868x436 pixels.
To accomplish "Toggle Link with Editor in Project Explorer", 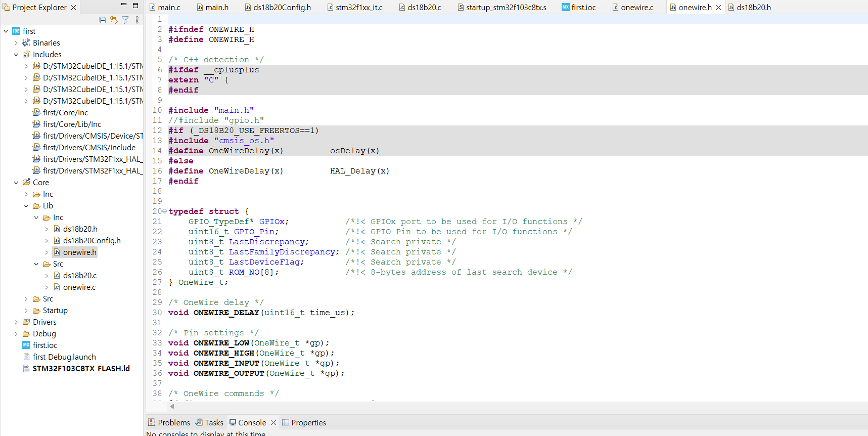I will pyautogui.click(x=114, y=20).
